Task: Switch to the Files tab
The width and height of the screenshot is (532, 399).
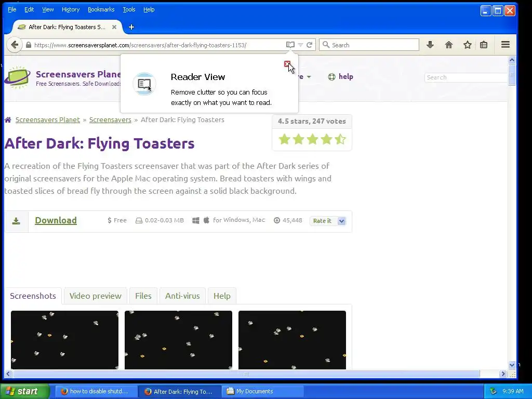Action: point(143,296)
